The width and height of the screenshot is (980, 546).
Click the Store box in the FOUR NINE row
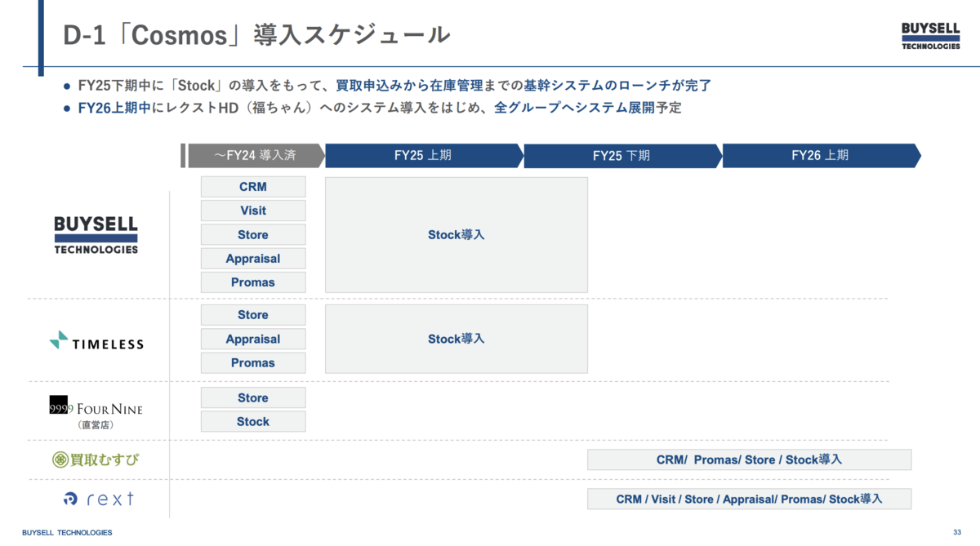(253, 398)
